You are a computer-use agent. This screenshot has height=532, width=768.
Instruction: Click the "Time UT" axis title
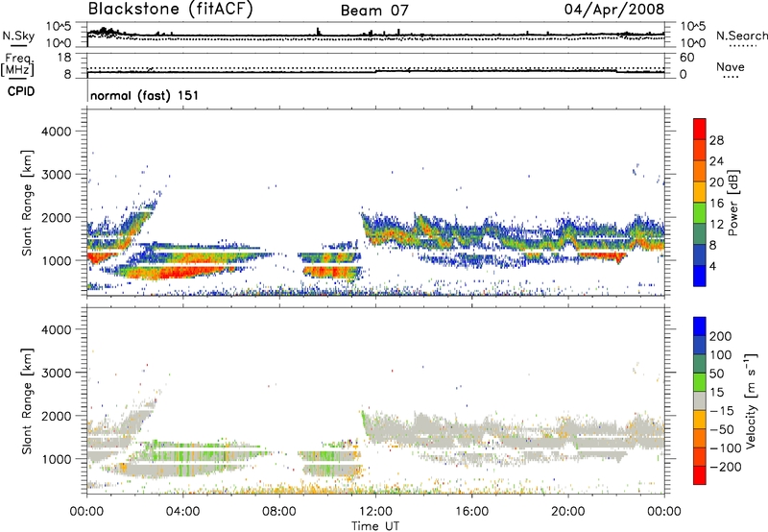click(375, 526)
